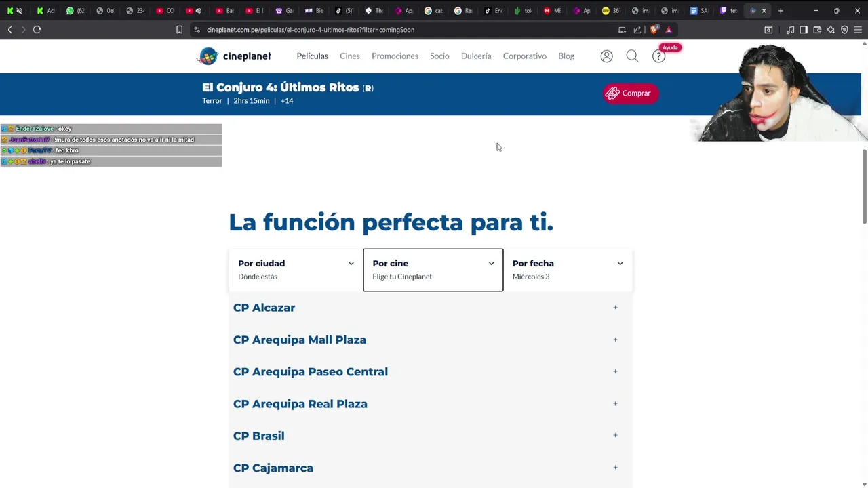The height and width of the screenshot is (488, 868).
Task: Click the red Comprar button
Action: 631,94
